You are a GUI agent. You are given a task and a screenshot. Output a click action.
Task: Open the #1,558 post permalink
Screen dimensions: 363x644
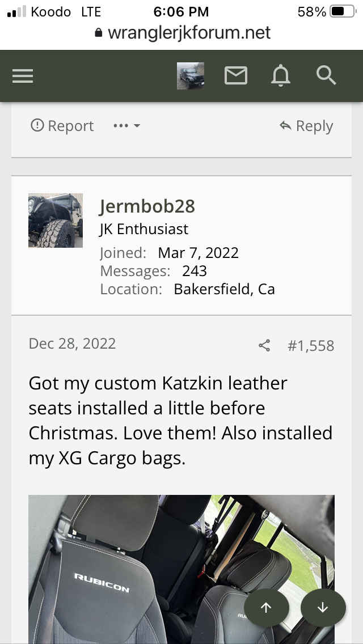point(311,346)
